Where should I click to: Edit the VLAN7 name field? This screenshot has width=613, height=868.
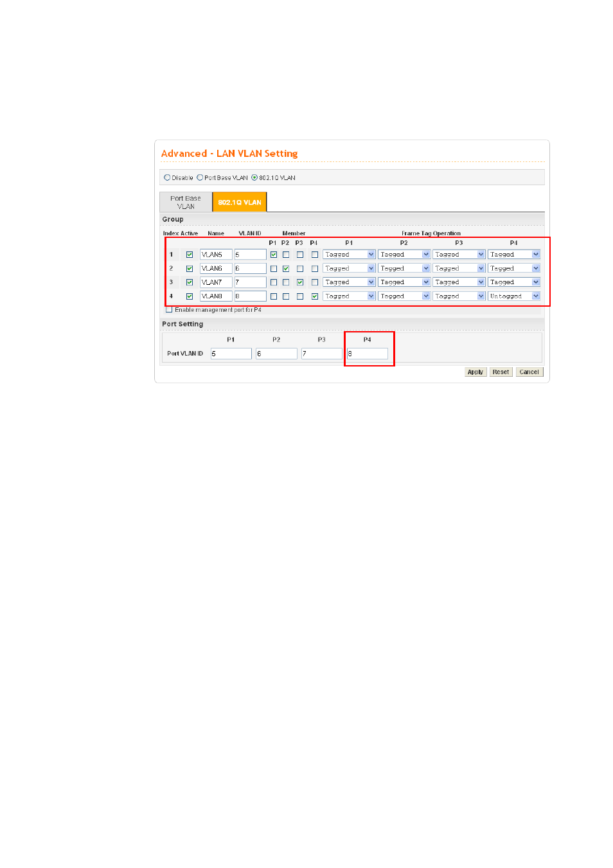coord(216,282)
